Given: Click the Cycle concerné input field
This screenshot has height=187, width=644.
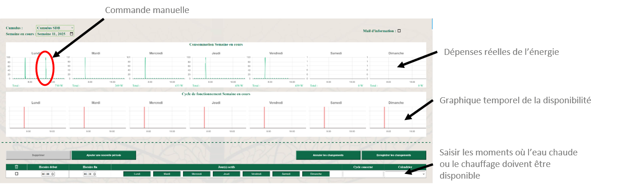Looking at the screenshot, I should point(363,174).
